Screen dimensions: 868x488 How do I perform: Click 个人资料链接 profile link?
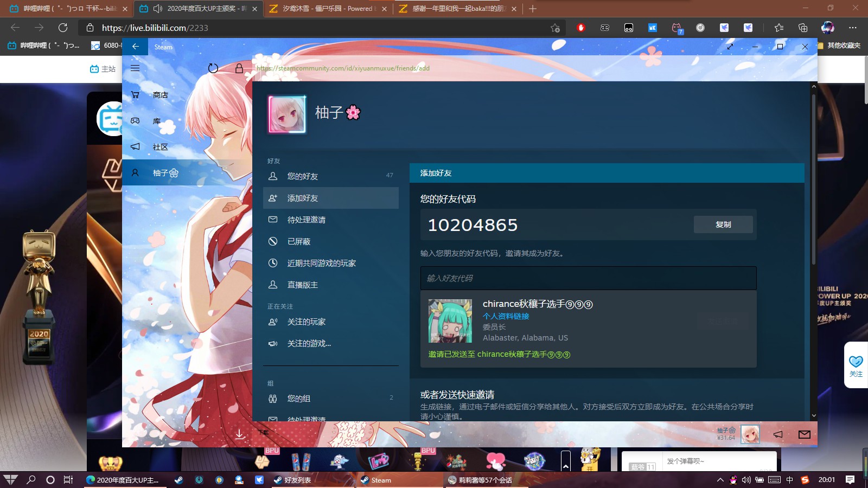(x=506, y=316)
